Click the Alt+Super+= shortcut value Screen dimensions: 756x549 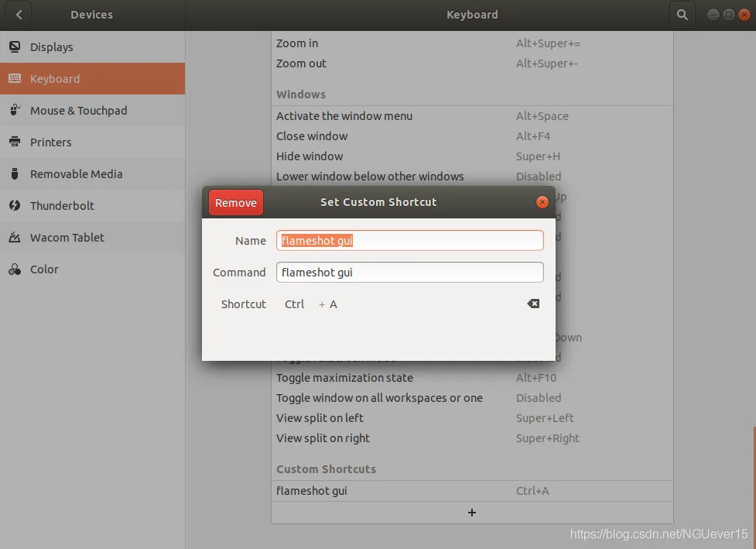tap(548, 43)
